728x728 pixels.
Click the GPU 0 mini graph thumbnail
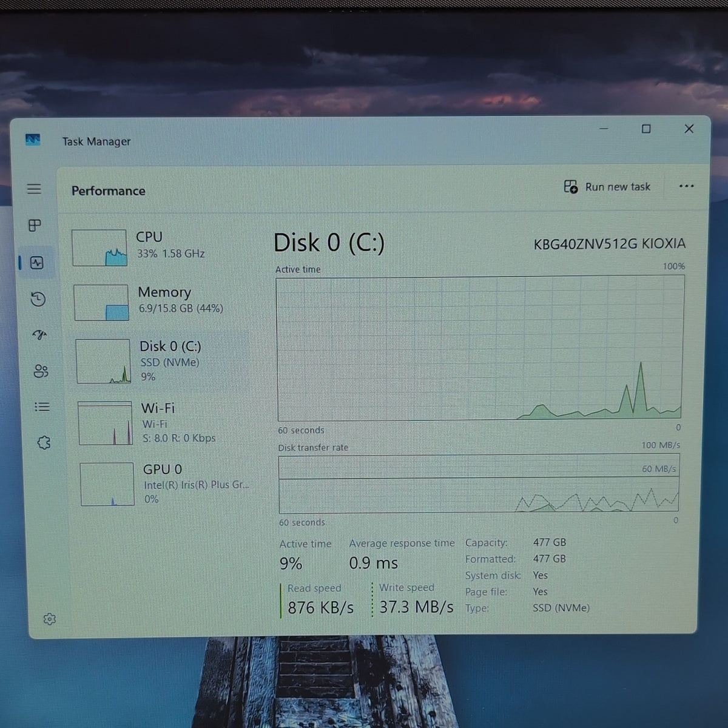[x=107, y=484]
